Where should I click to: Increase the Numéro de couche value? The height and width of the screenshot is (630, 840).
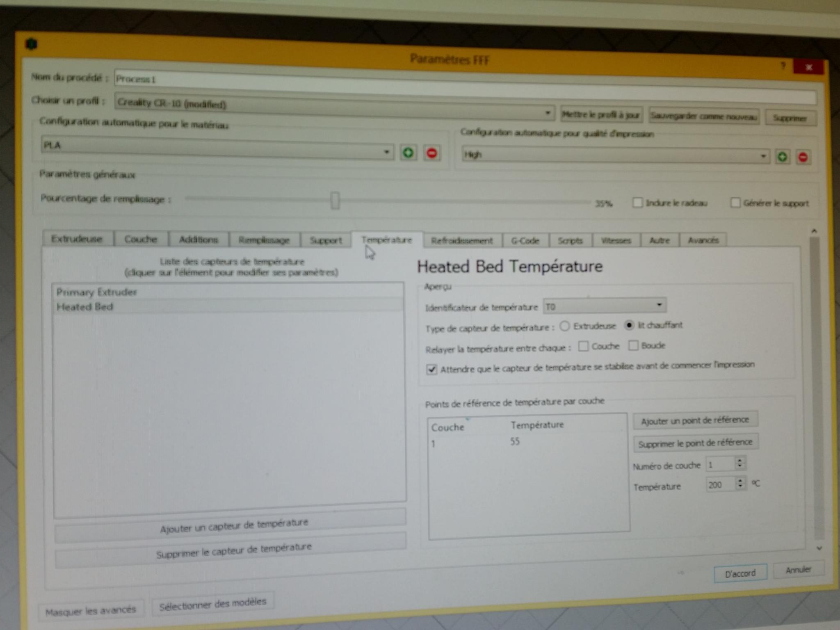click(740, 460)
